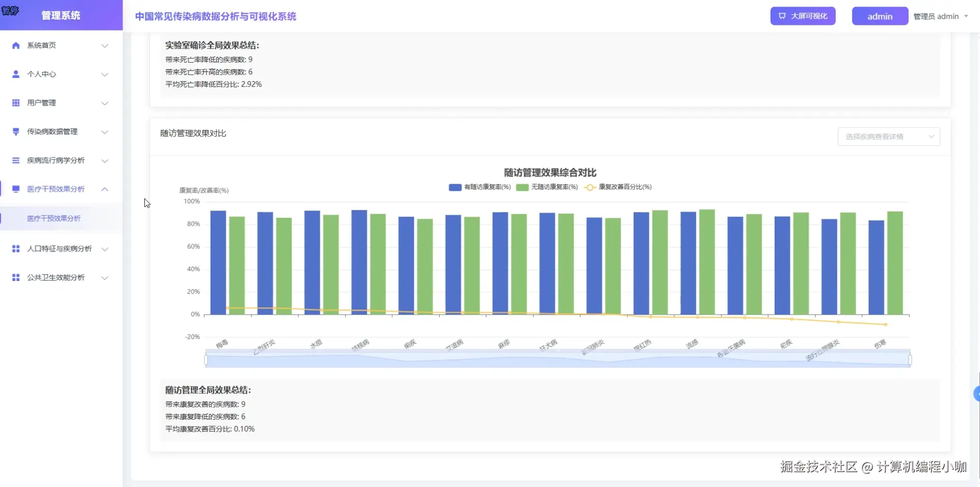Toggle 无随访康复率(%) legend series
This screenshot has height=487, width=980.
point(547,187)
